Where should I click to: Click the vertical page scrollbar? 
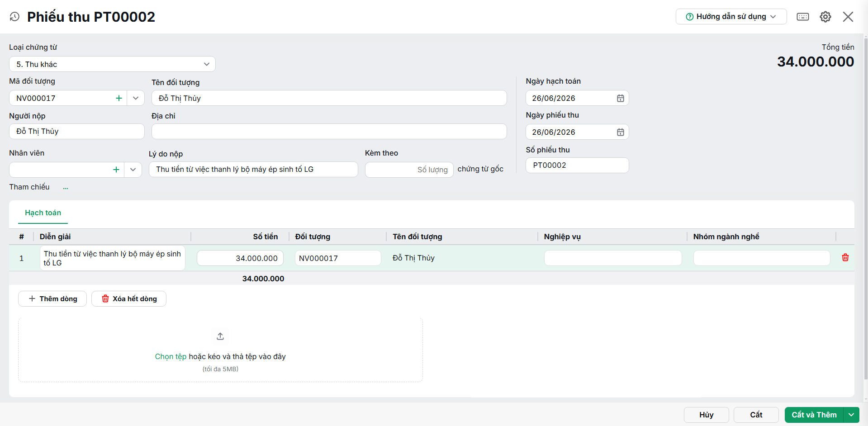coord(866,208)
